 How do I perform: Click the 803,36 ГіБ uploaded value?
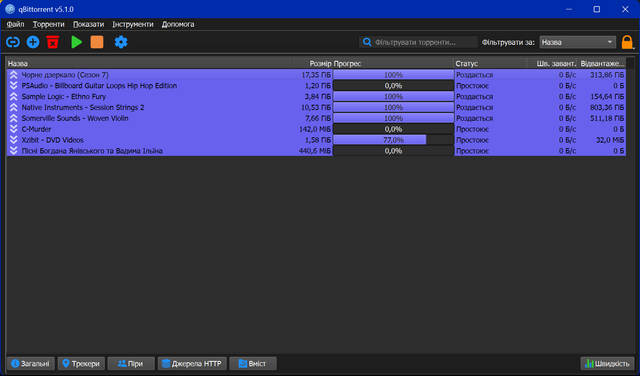click(607, 107)
